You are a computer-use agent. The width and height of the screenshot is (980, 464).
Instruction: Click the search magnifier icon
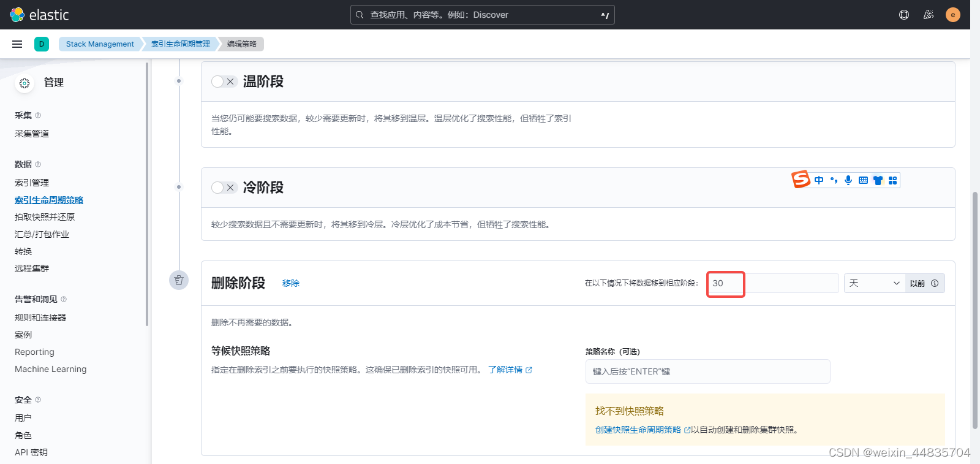pos(360,15)
